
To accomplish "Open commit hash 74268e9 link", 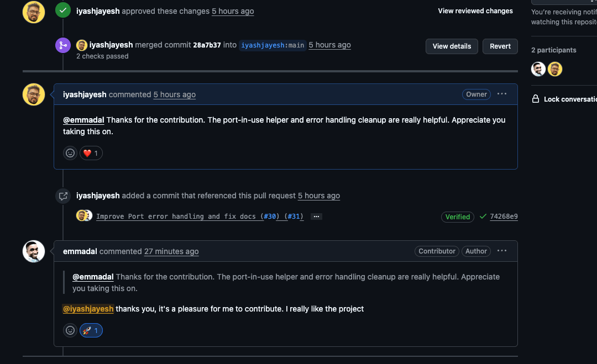I will click(x=504, y=217).
